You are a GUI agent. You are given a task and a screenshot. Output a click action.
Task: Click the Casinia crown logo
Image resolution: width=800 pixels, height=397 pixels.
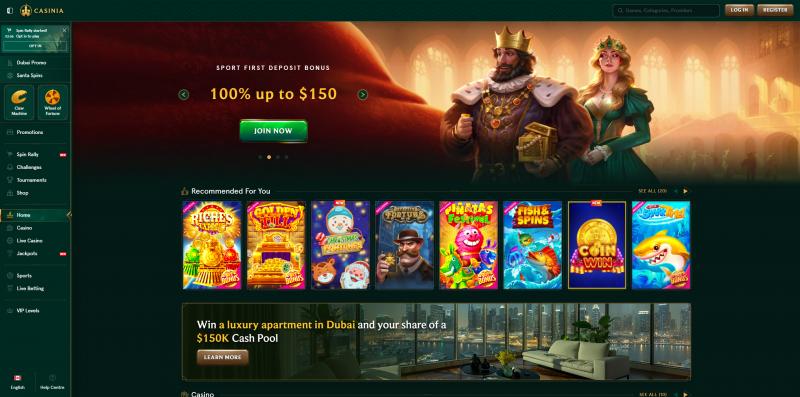(x=26, y=10)
